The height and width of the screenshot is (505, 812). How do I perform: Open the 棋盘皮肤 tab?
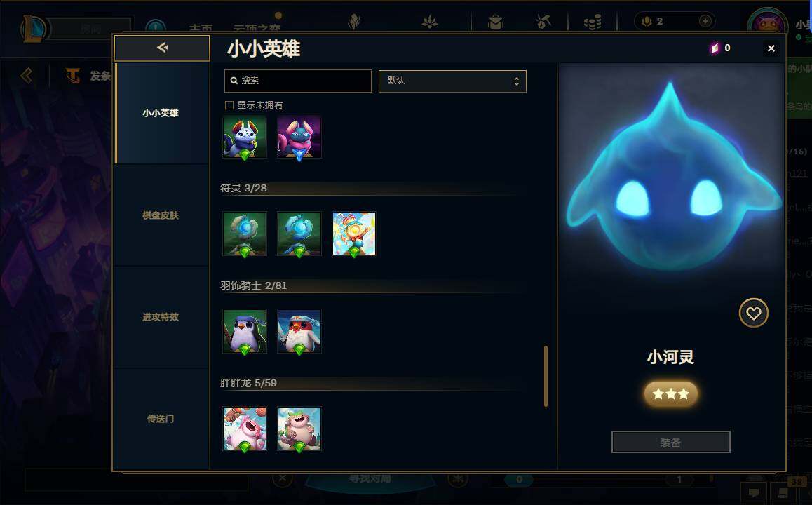(161, 215)
